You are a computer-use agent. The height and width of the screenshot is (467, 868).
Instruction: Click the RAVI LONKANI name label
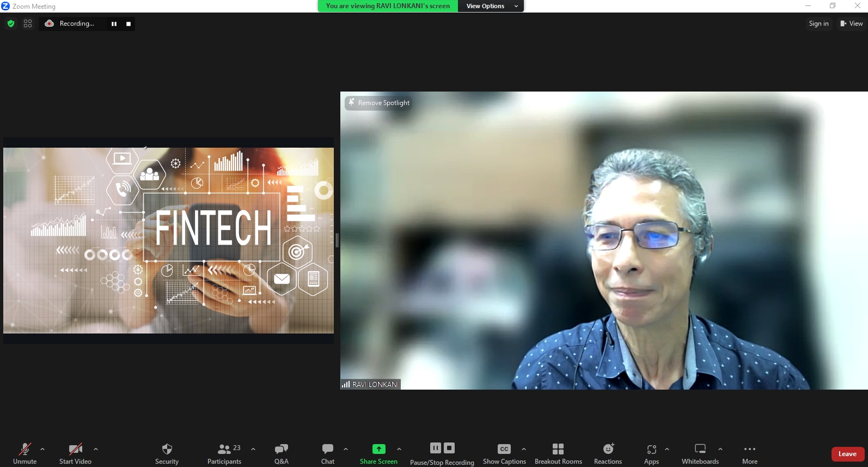[375, 384]
